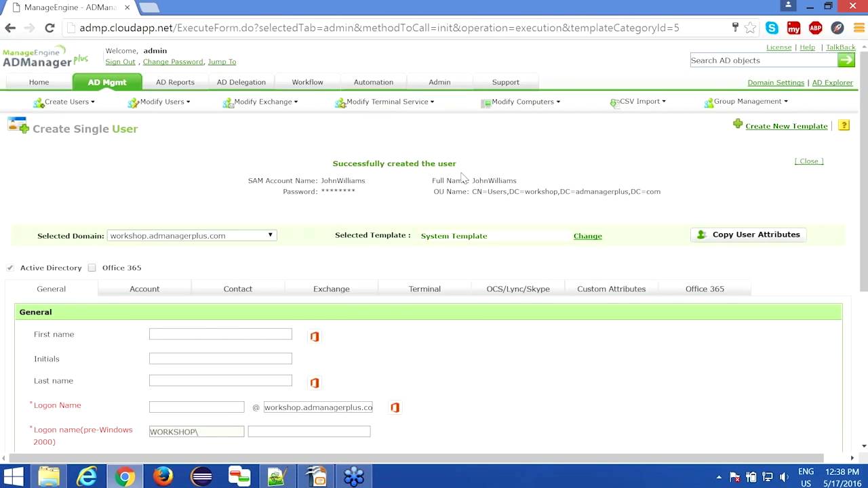Screen dimensions: 868x488
Task: Expand the Group Management menu
Action: point(746,102)
